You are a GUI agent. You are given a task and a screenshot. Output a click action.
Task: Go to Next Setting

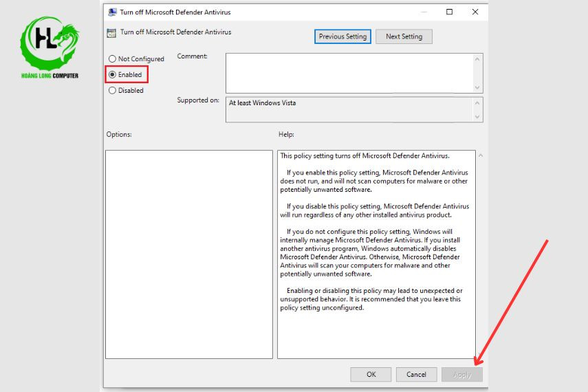pyautogui.click(x=404, y=36)
